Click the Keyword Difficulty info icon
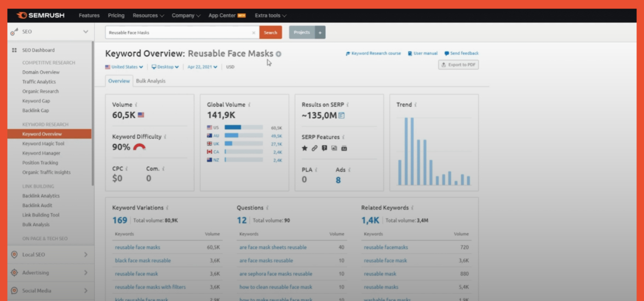 point(165,136)
